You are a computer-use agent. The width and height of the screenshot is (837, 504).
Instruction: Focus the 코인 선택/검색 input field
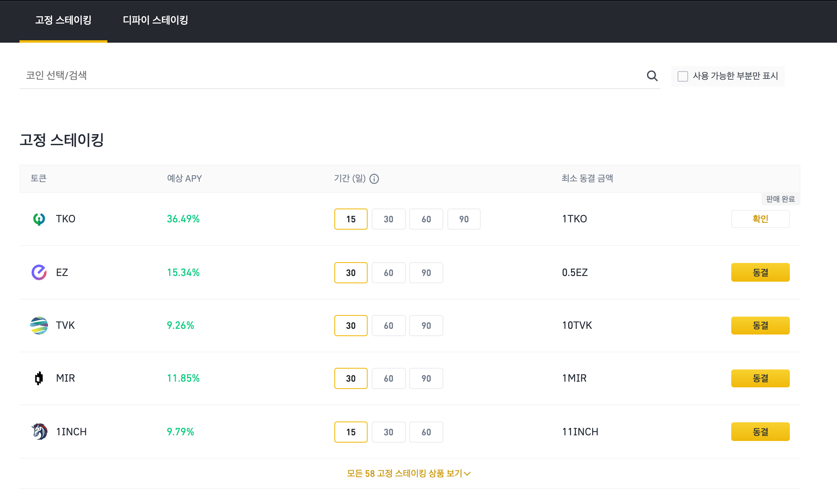325,76
